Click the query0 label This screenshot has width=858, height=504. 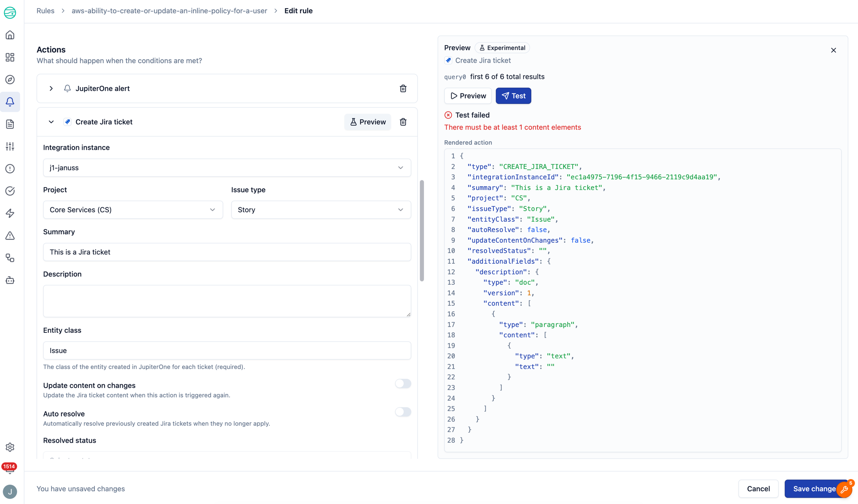tap(455, 77)
